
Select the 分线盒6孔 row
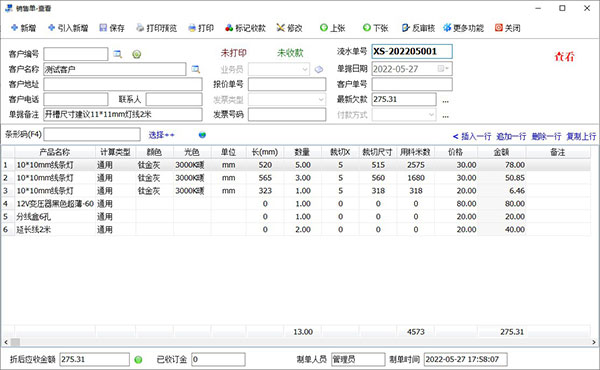(x=295, y=217)
